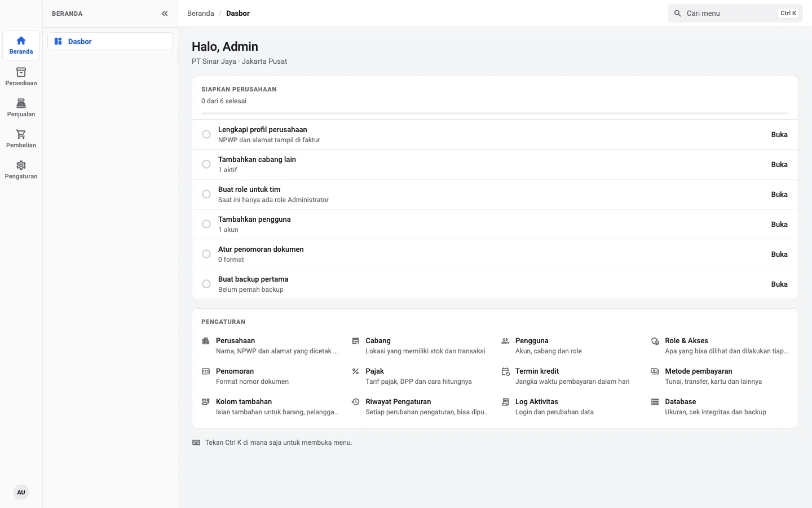
Task: Click the setup progress bar
Action: click(495, 113)
